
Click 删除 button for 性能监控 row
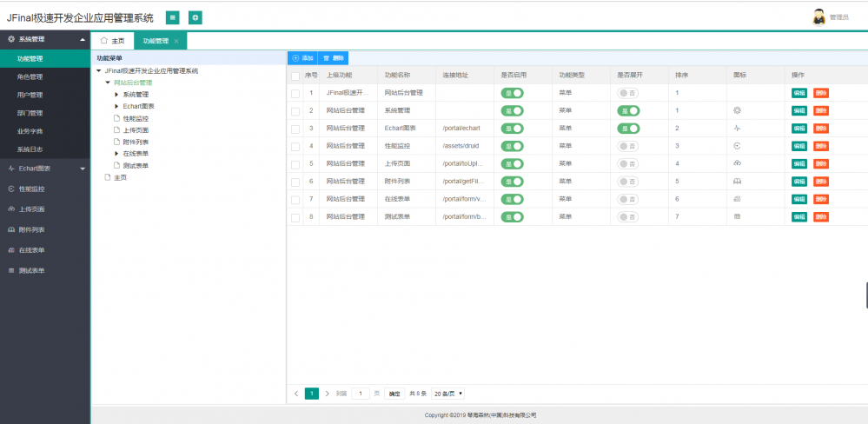(x=821, y=146)
